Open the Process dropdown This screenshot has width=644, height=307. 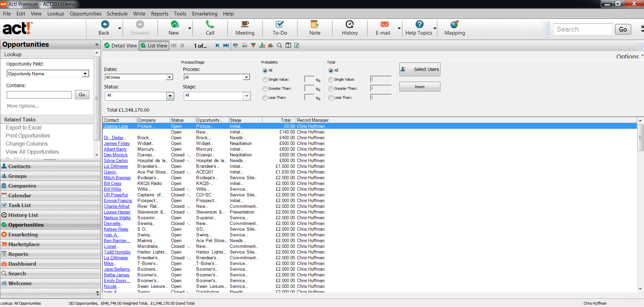[247, 77]
